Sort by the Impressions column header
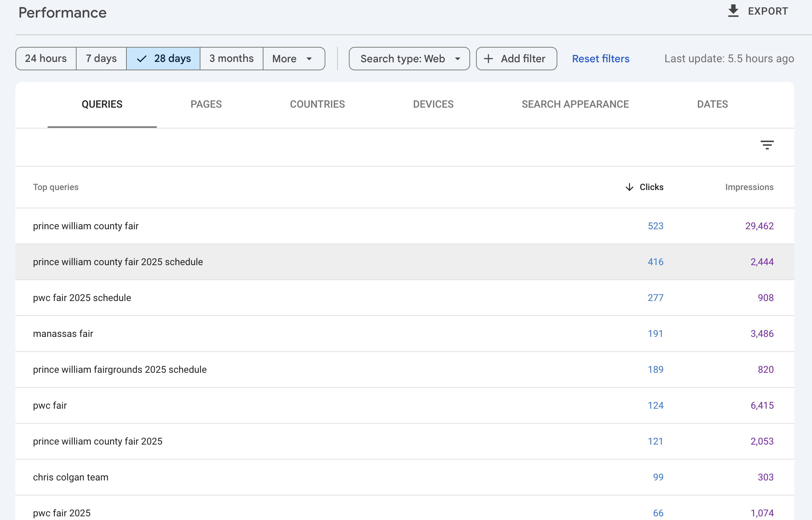 coord(749,187)
